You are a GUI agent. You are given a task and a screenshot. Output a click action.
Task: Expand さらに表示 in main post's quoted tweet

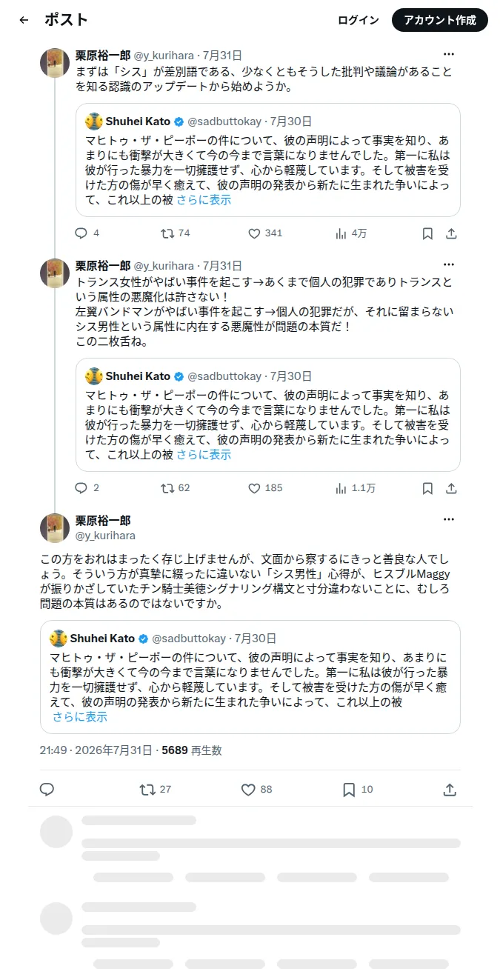pos(80,717)
